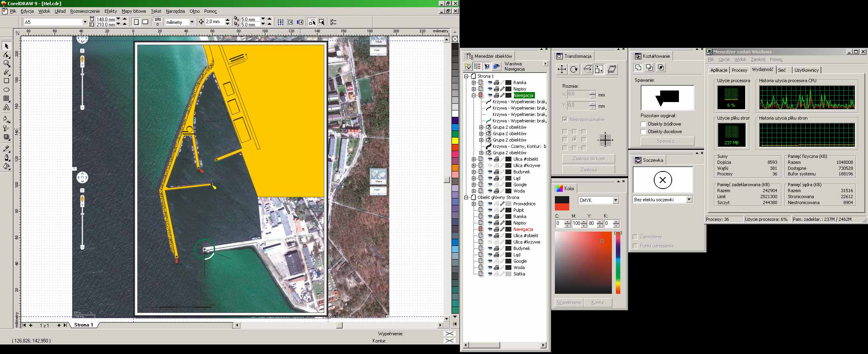Enable the Obiekty docelowe checkbox

tap(643, 132)
